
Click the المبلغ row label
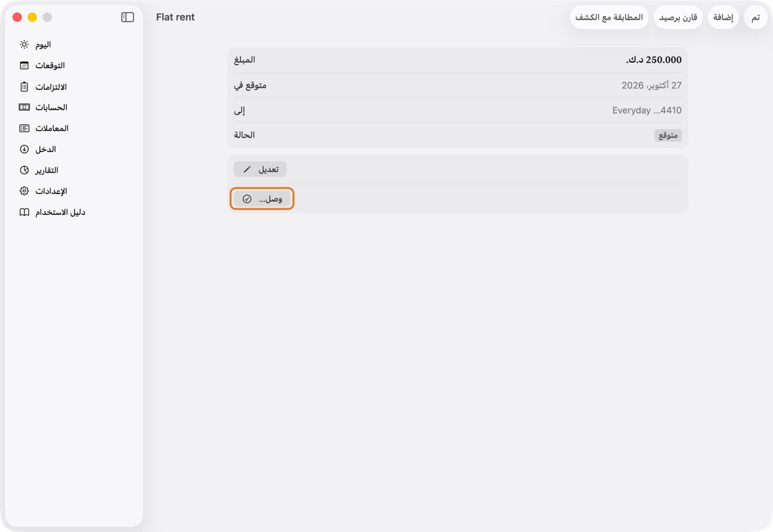pyautogui.click(x=244, y=60)
